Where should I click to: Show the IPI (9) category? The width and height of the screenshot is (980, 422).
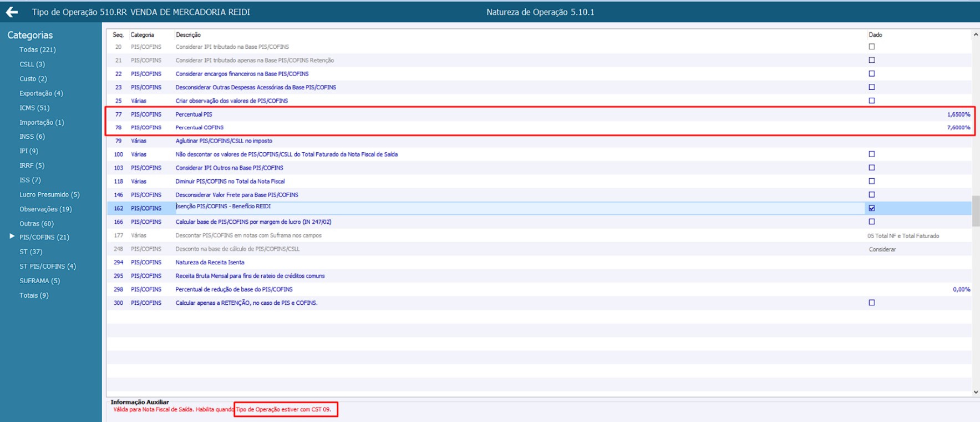29,151
